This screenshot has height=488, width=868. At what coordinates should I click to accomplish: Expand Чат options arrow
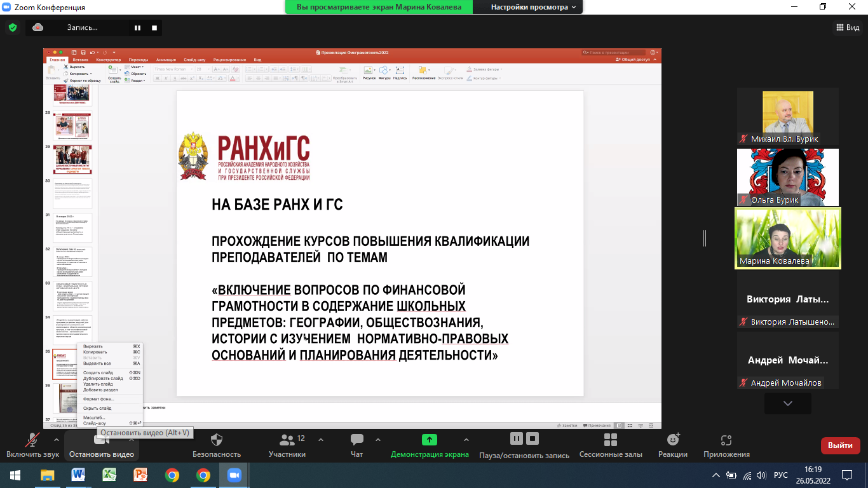[378, 440]
